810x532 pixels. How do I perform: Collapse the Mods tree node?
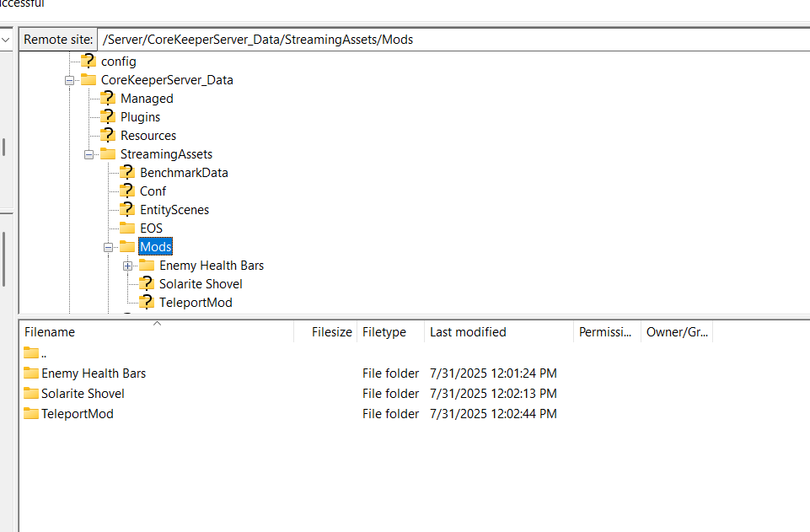[109, 247]
